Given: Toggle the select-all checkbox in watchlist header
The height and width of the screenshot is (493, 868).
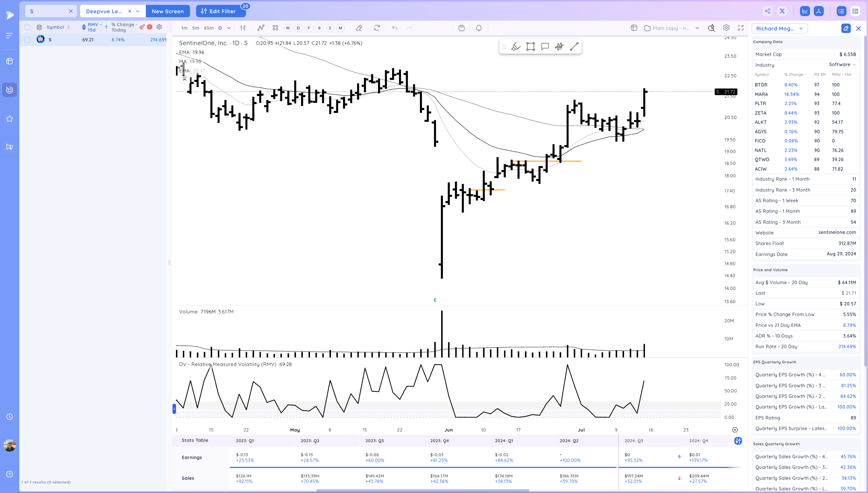Looking at the screenshot, I should pyautogui.click(x=28, y=27).
